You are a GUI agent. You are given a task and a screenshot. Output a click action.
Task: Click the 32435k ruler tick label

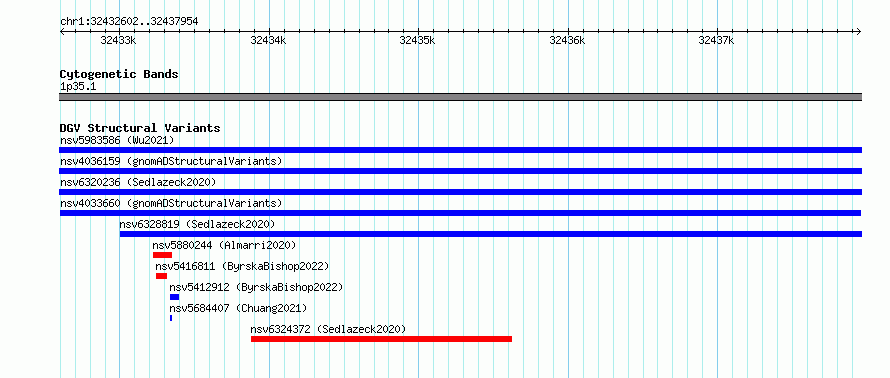417,40
